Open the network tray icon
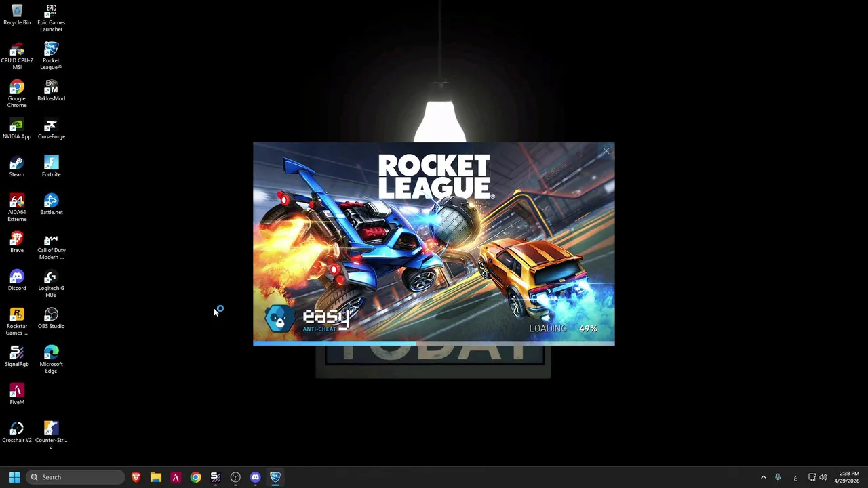This screenshot has width=868, height=488. [x=812, y=477]
